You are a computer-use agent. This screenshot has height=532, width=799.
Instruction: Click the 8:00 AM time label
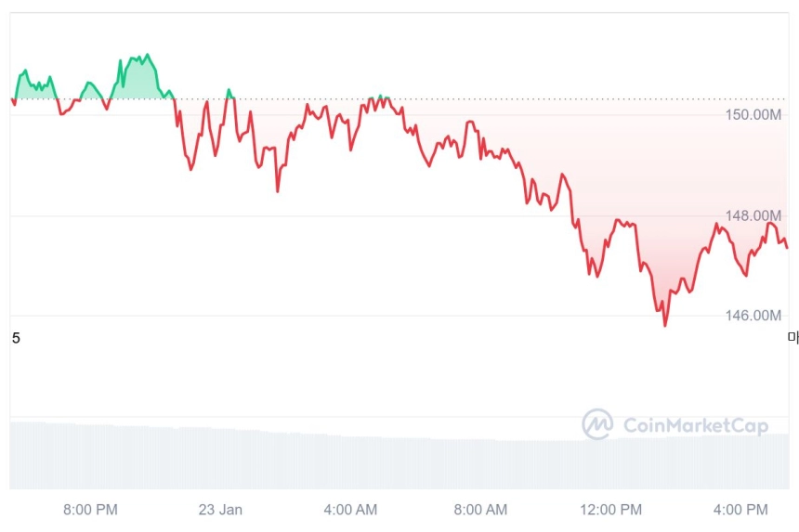click(x=480, y=510)
